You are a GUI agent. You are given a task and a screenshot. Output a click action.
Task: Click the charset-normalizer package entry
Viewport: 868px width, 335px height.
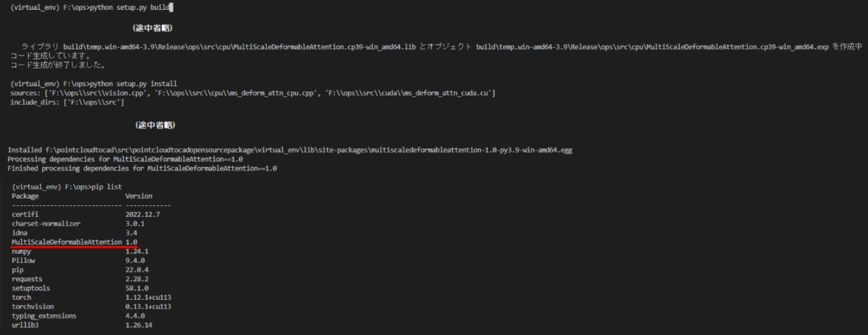[x=46, y=224]
